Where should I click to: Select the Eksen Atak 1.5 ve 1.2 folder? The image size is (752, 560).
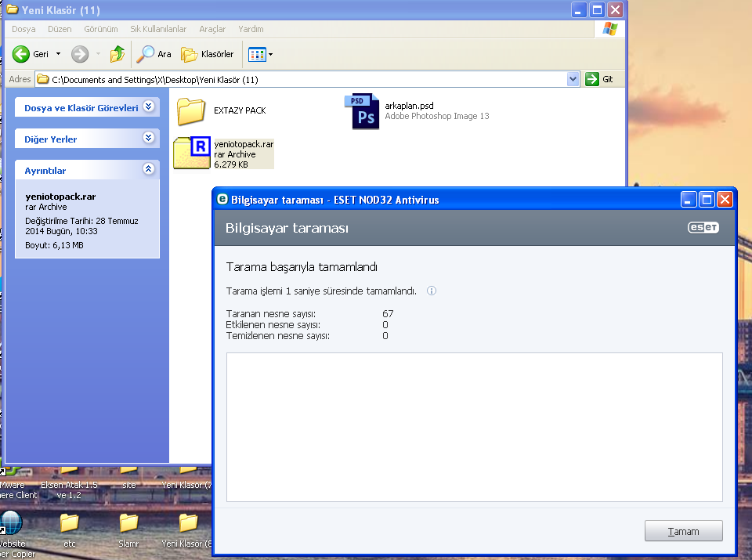click(69, 484)
